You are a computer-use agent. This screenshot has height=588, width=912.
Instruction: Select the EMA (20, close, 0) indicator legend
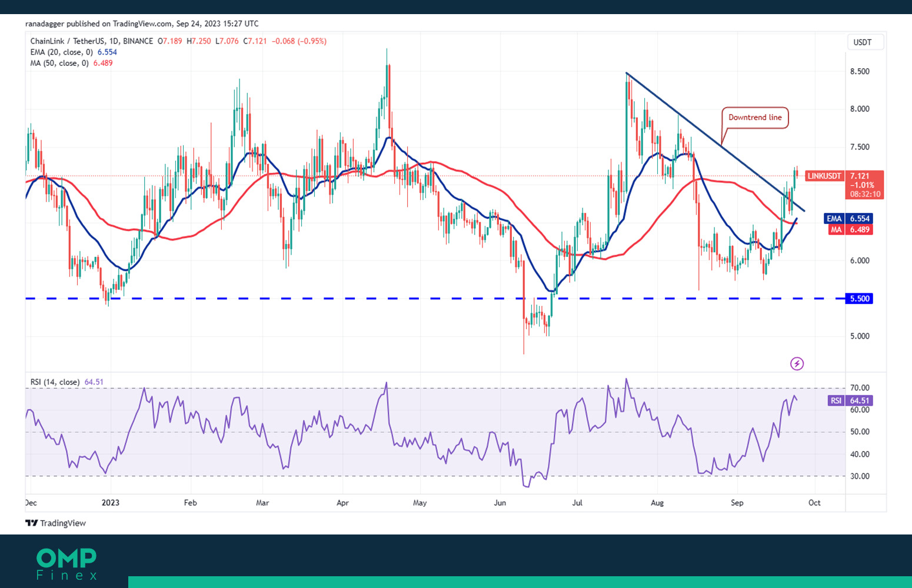tap(74, 52)
